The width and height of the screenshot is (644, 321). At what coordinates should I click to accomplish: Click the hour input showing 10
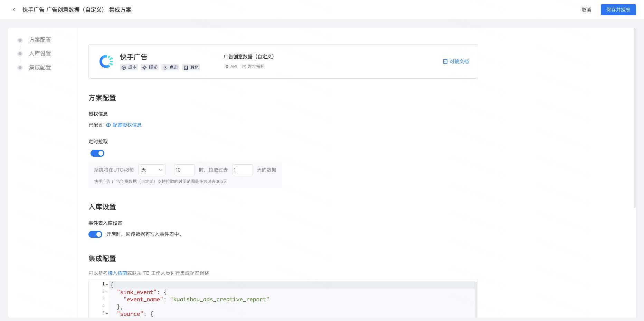[x=184, y=170]
